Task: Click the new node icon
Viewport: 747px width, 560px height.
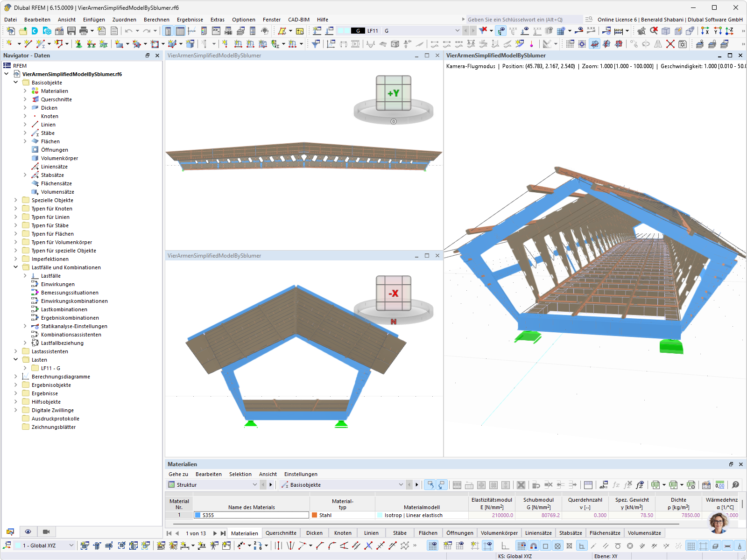Action: click(9, 44)
